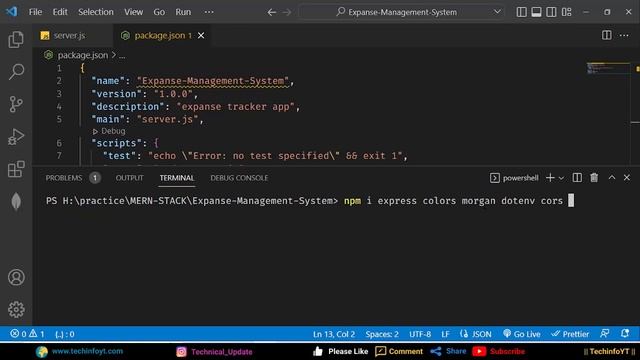The height and width of the screenshot is (360, 640).
Task: Open the View menu
Action: (x=133, y=12)
